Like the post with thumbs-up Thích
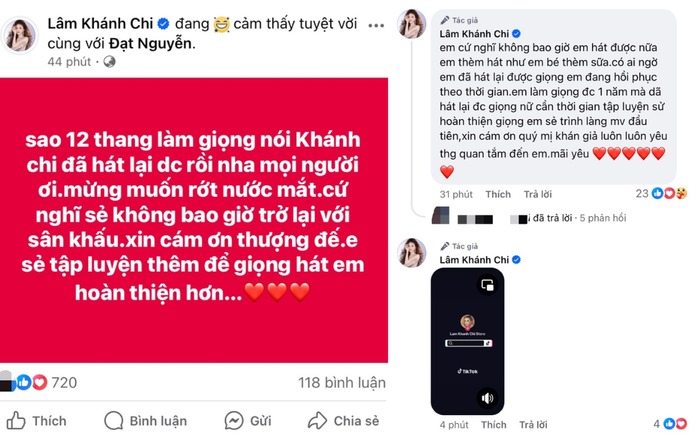This screenshot has width=700, height=438. coord(37,421)
